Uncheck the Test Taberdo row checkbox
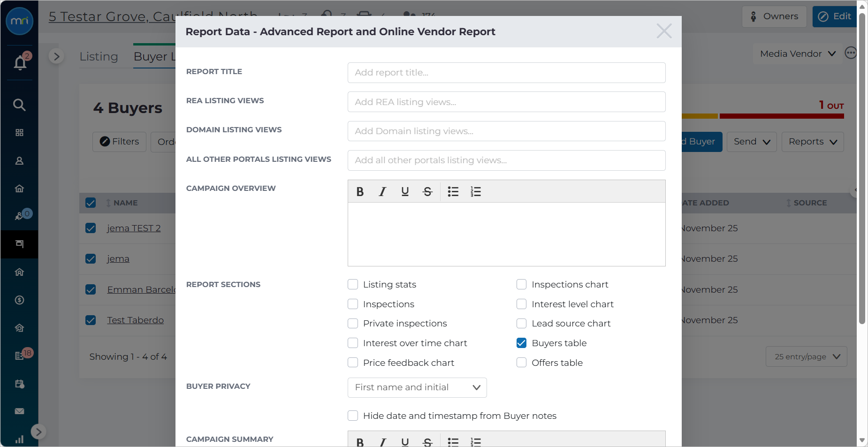Viewport: 868px width, 447px height. 91,320
